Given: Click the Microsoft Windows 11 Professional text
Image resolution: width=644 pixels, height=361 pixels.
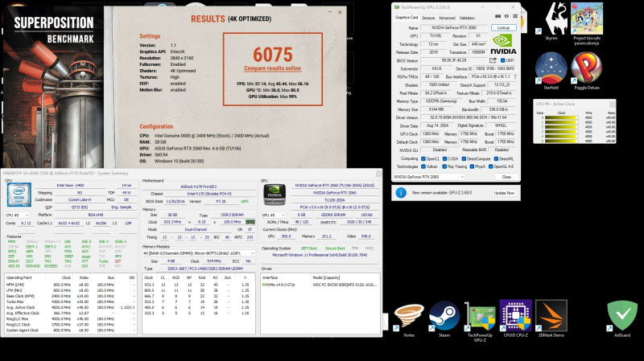Looking at the screenshot, I should [320, 255].
